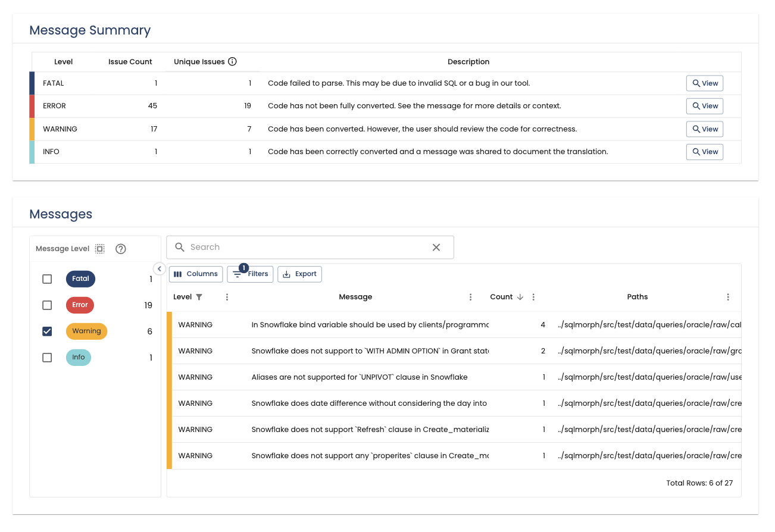
Task: Open the Filters panel
Action: click(x=251, y=274)
